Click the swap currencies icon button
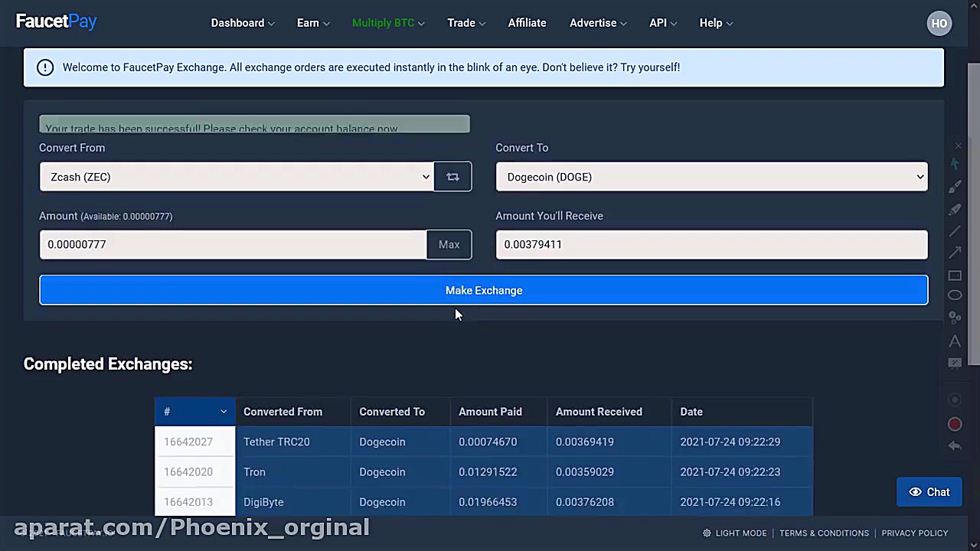Image resolution: width=980 pixels, height=551 pixels. (452, 177)
